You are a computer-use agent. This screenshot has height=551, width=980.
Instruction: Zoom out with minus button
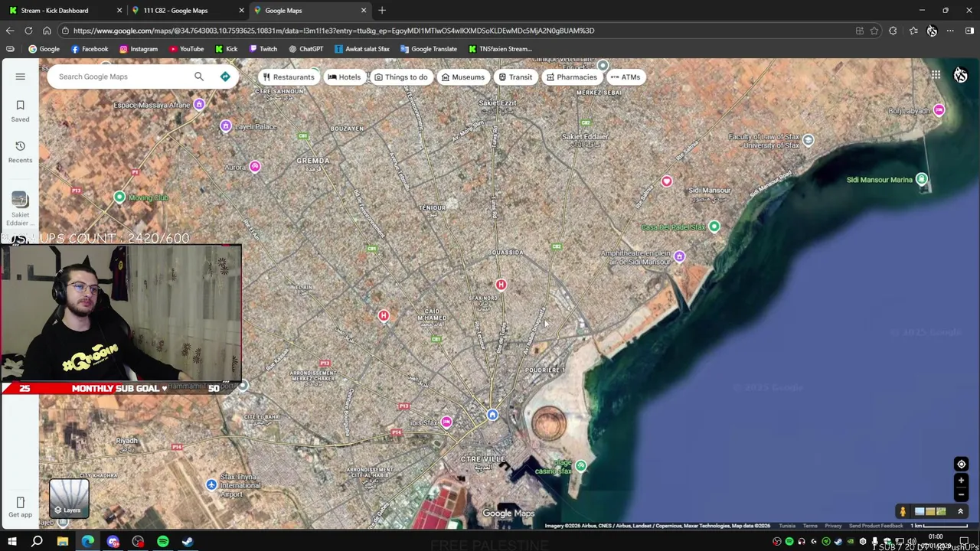(961, 494)
